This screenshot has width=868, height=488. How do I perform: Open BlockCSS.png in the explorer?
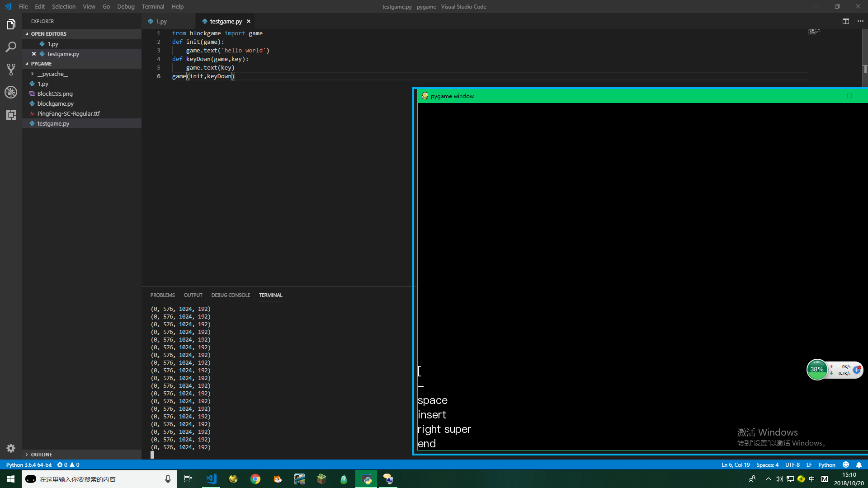pos(82,94)
